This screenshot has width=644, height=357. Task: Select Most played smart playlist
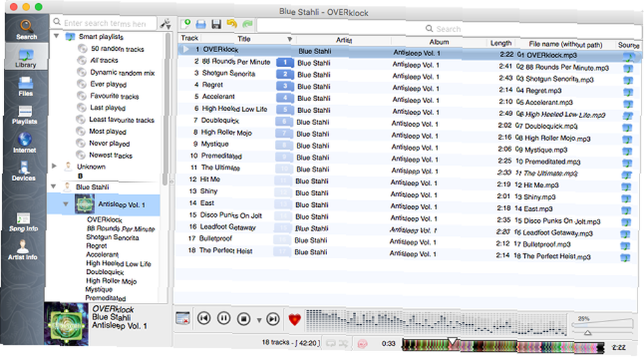point(108,131)
